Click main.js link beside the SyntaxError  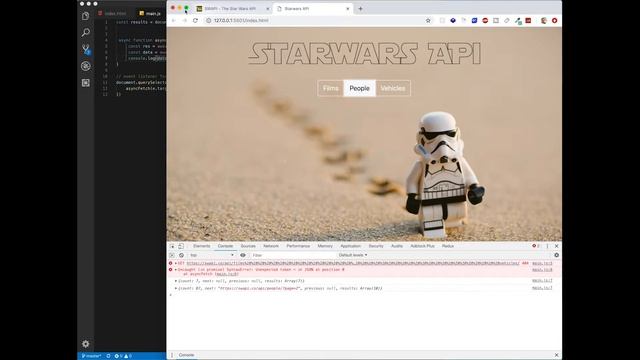542,270
